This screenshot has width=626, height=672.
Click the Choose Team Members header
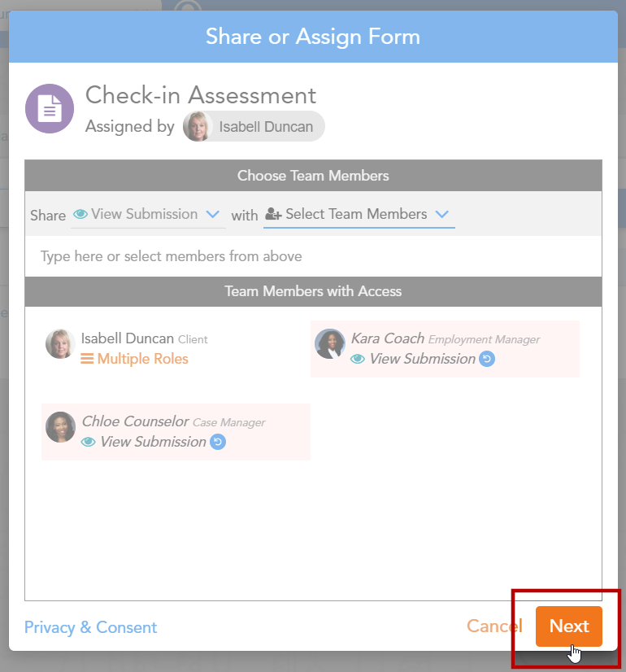313,176
